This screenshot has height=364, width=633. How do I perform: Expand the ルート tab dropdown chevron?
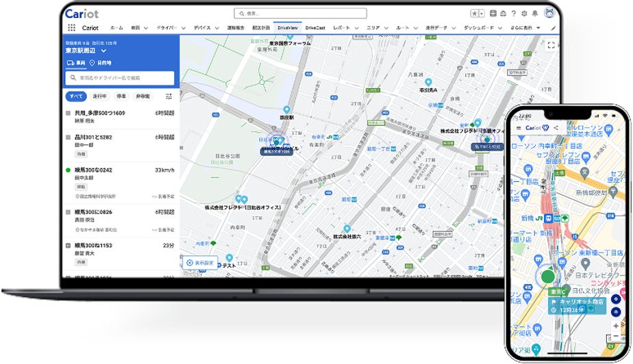pyautogui.click(x=415, y=28)
